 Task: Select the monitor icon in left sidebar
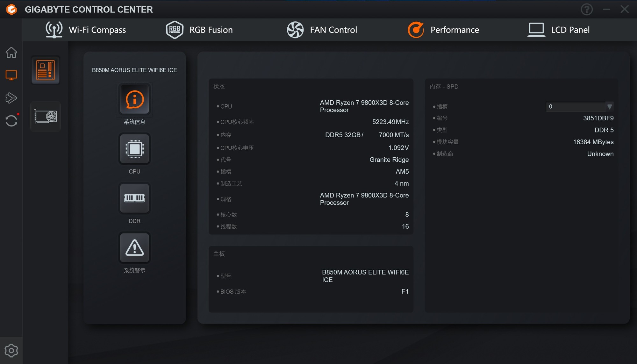coord(11,75)
